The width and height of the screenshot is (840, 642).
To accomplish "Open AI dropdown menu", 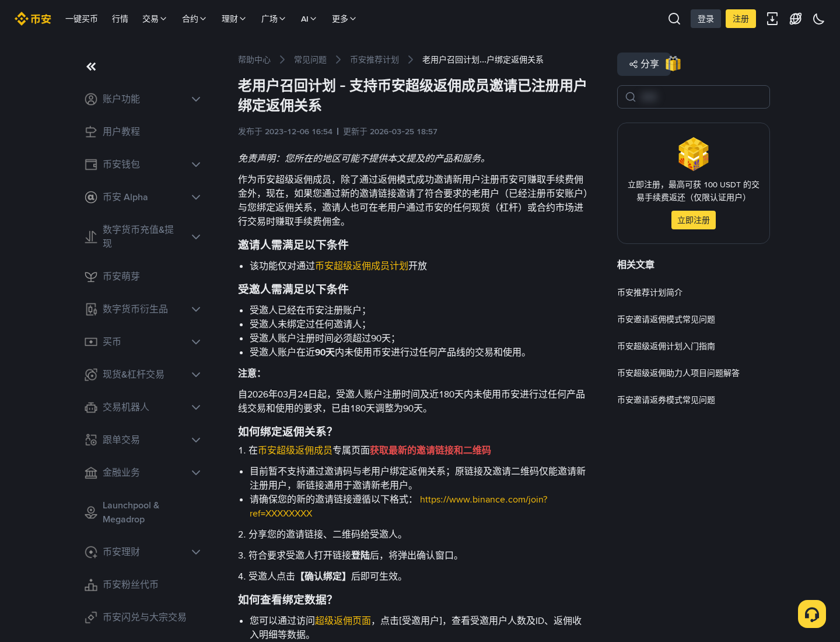I will coord(309,19).
